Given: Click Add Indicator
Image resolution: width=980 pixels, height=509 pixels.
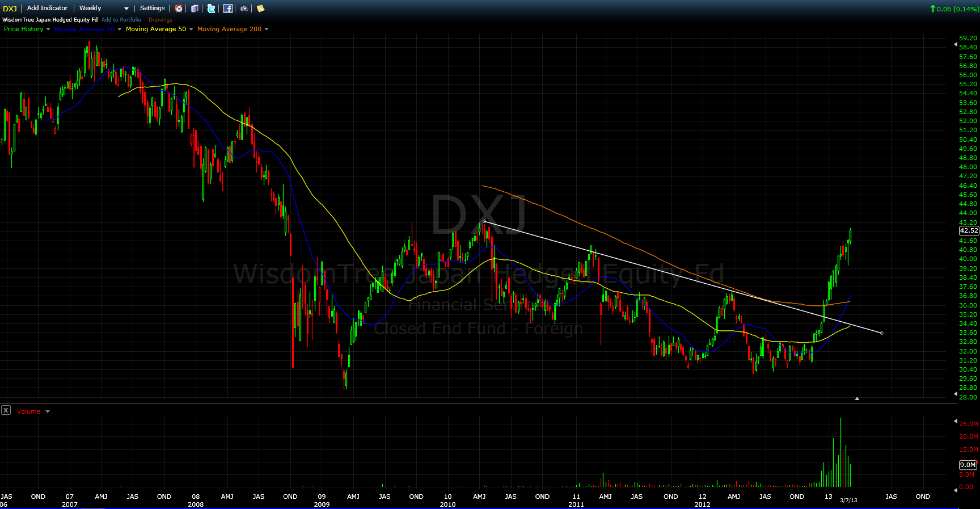Looking at the screenshot, I should (47, 8).
